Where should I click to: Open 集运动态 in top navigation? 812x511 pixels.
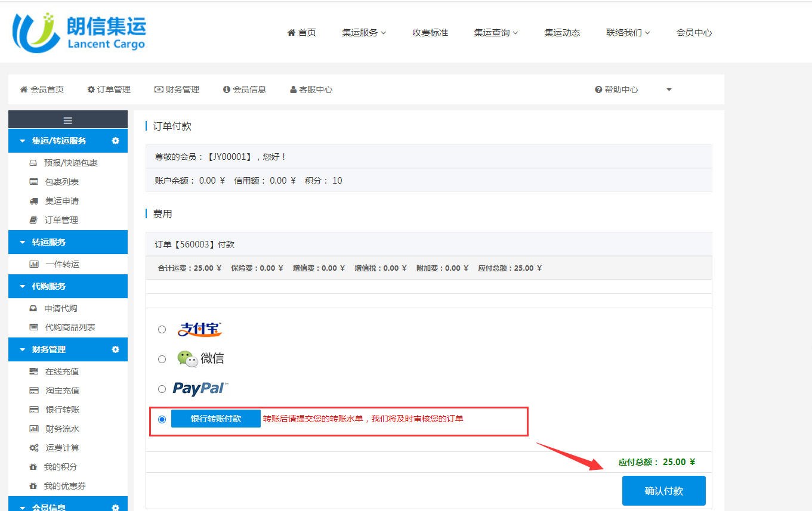(x=562, y=33)
